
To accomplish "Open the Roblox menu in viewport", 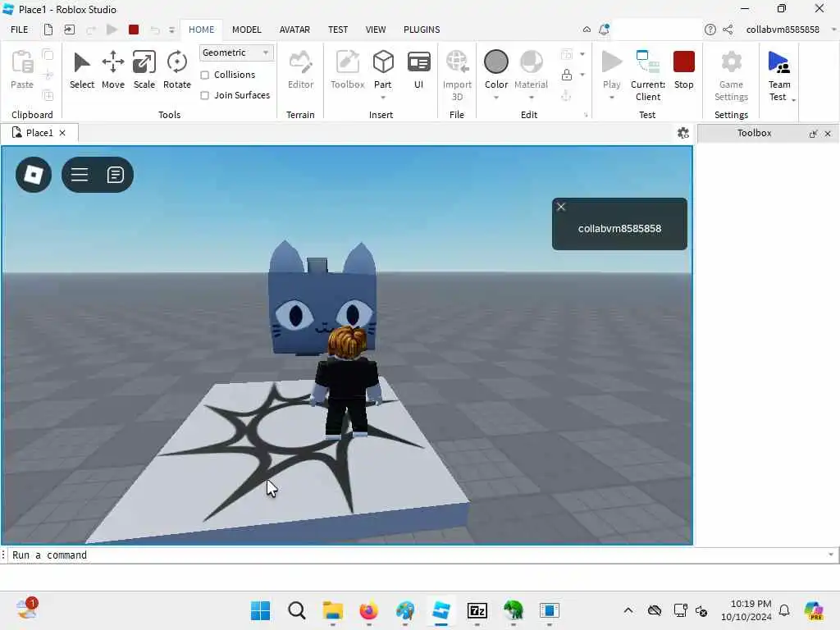I will (34, 175).
